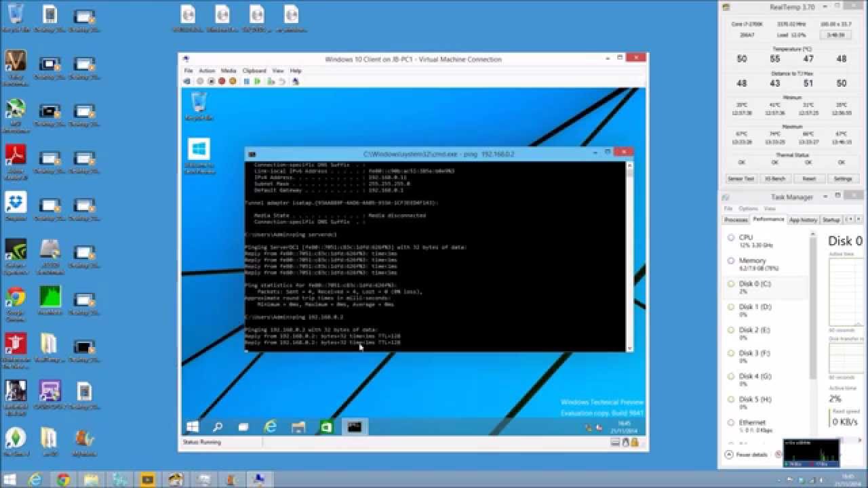Click the Start button inside the Windows 10 VM
The height and width of the screenshot is (488, 868).
coord(193,427)
